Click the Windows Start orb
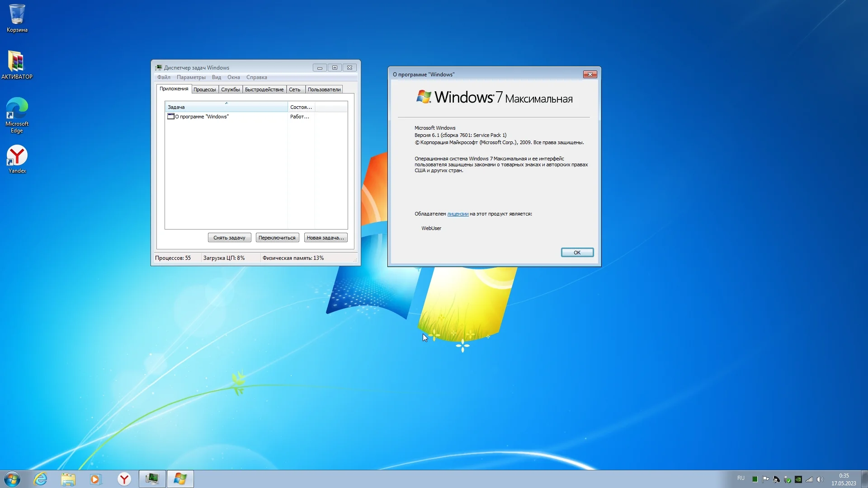Viewport: 868px width, 488px height. click(12, 479)
